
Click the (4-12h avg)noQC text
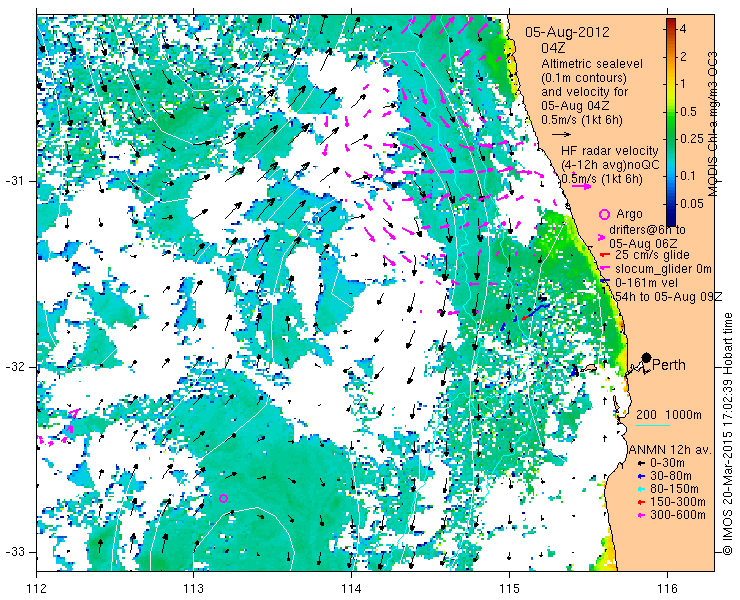[610, 165]
